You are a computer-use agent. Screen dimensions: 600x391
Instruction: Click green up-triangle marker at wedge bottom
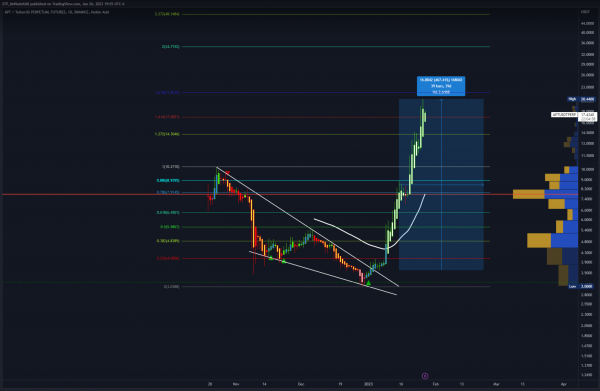(x=368, y=283)
